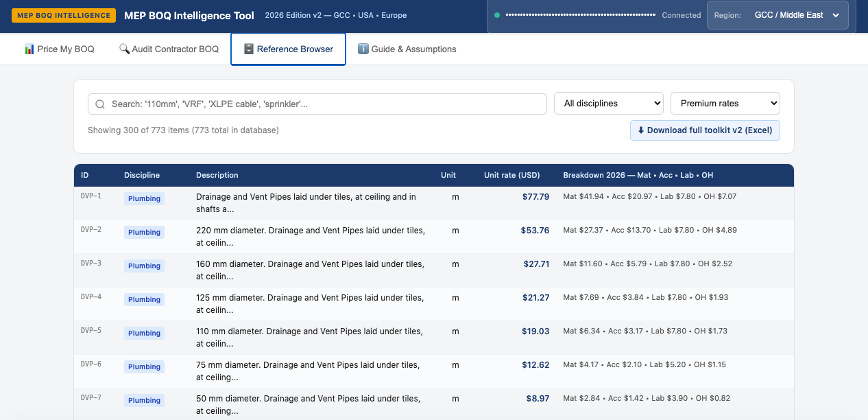The image size is (868, 420).
Task: Focus the item search input field
Action: (x=317, y=104)
